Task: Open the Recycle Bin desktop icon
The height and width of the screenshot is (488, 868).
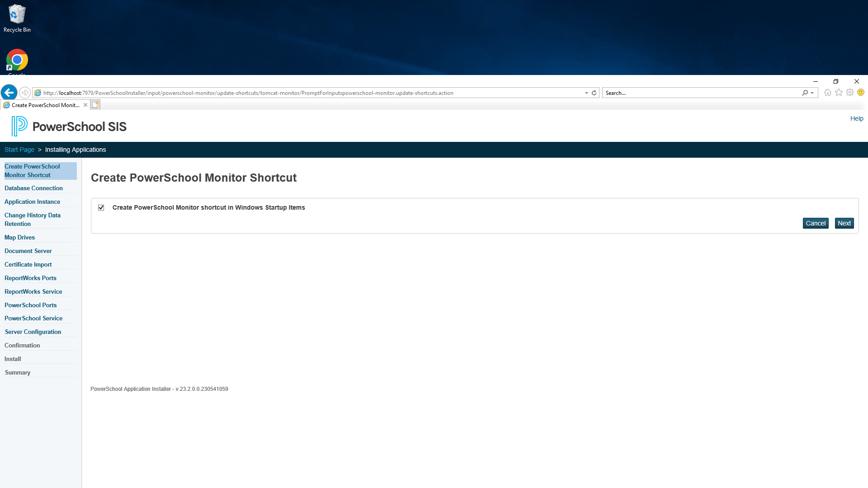Action: (x=17, y=19)
